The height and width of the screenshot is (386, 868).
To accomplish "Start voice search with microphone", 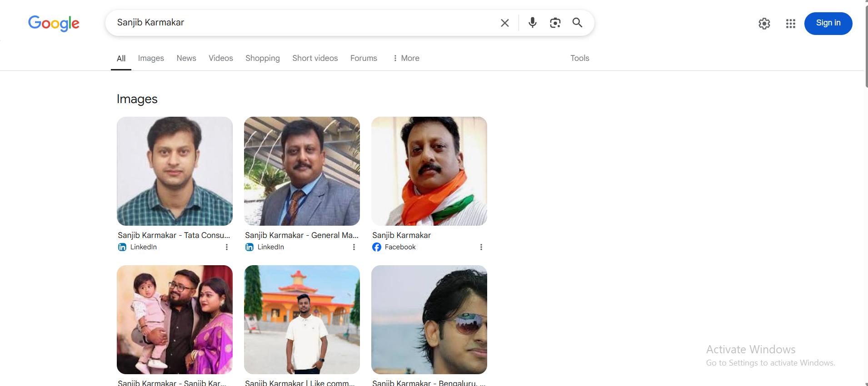I will 532,23.
